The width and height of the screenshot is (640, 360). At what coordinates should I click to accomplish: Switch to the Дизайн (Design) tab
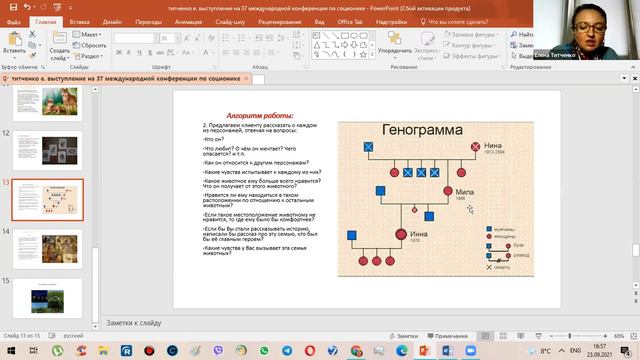point(112,22)
